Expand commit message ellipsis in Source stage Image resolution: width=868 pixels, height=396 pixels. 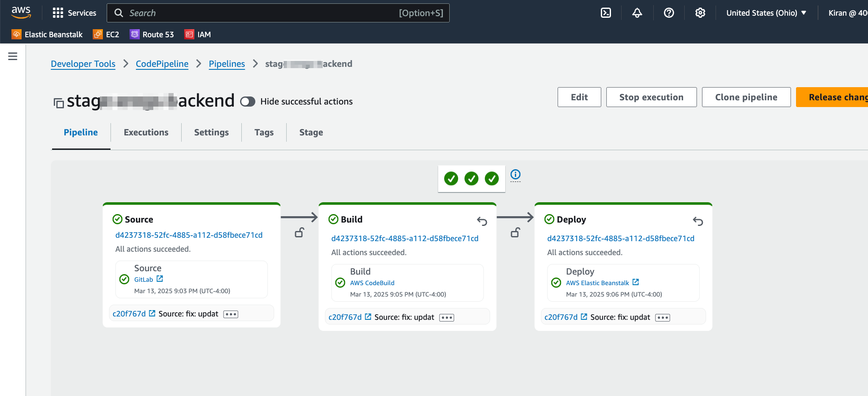click(231, 314)
